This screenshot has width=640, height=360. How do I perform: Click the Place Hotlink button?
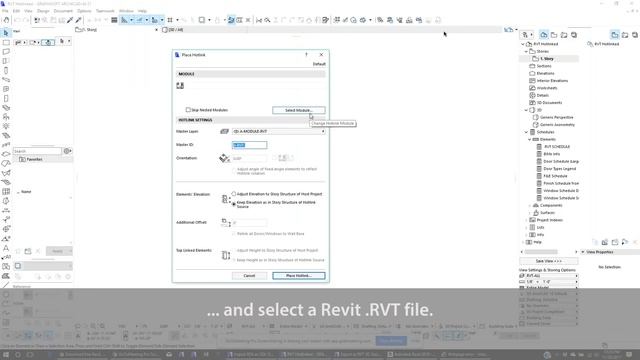tap(298, 276)
